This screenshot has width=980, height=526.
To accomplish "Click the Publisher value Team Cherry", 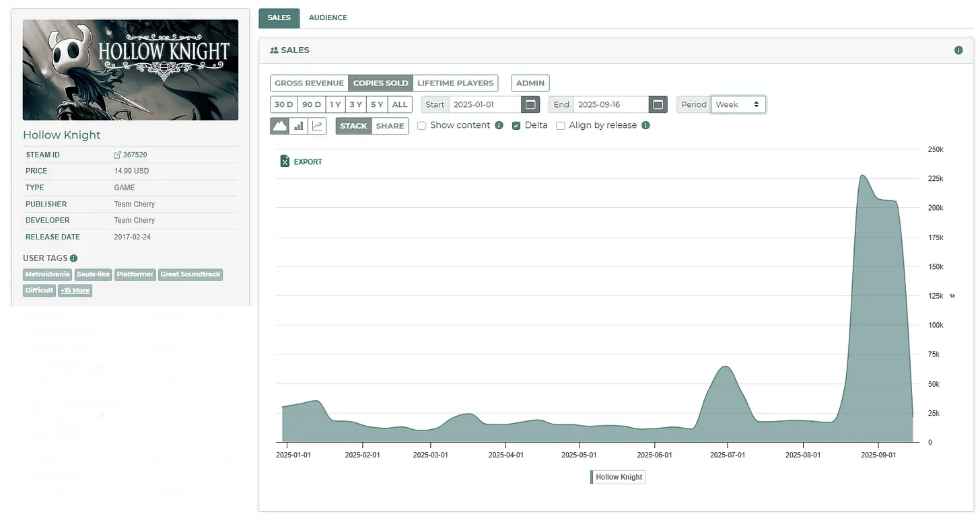I will click(135, 204).
